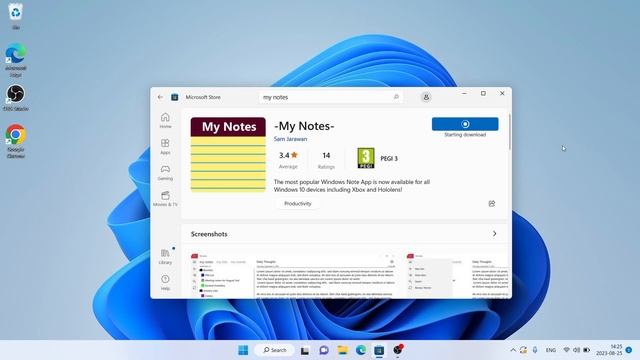Click the Screenshots heading
The width and height of the screenshot is (640, 360).
(209, 234)
